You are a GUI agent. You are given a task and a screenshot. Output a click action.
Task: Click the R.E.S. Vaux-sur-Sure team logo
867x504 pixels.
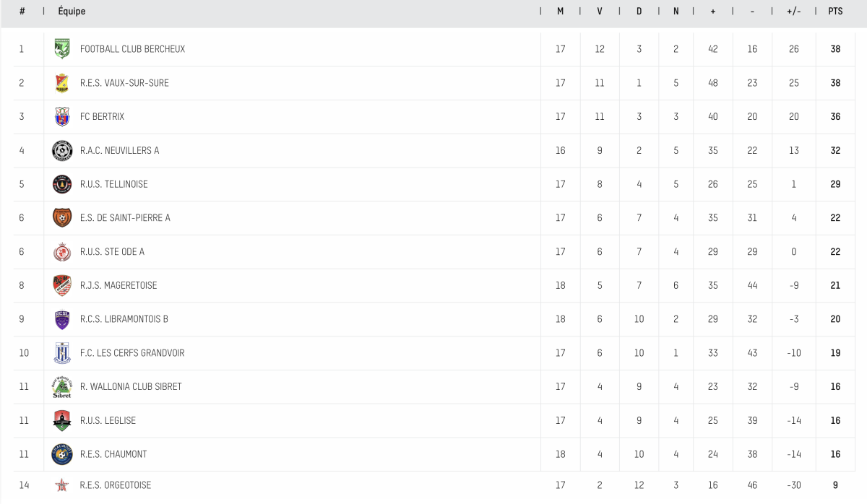pos(62,83)
